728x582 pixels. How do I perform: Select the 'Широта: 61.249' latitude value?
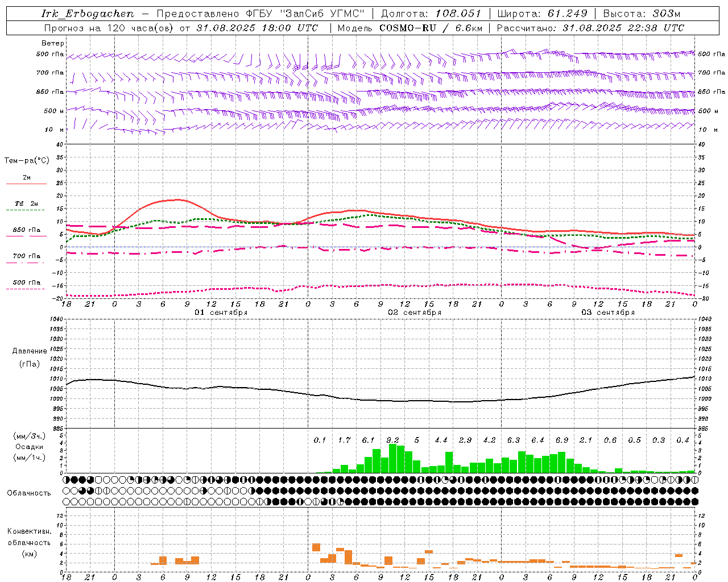coord(542,14)
